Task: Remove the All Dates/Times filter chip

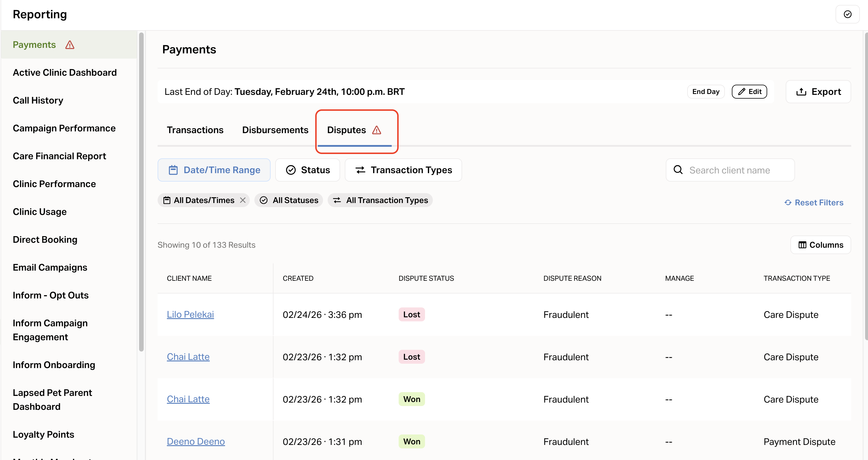Action: click(242, 200)
